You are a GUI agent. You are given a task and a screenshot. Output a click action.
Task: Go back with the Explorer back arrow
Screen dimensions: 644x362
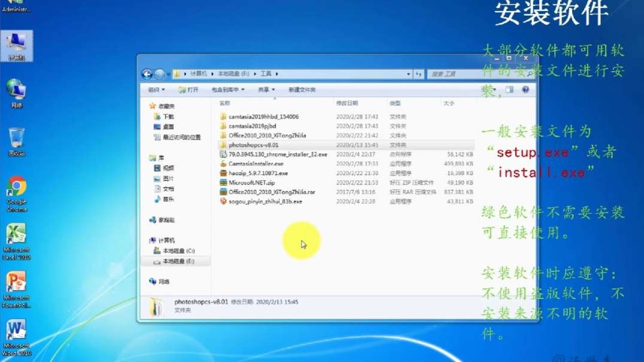(147, 74)
